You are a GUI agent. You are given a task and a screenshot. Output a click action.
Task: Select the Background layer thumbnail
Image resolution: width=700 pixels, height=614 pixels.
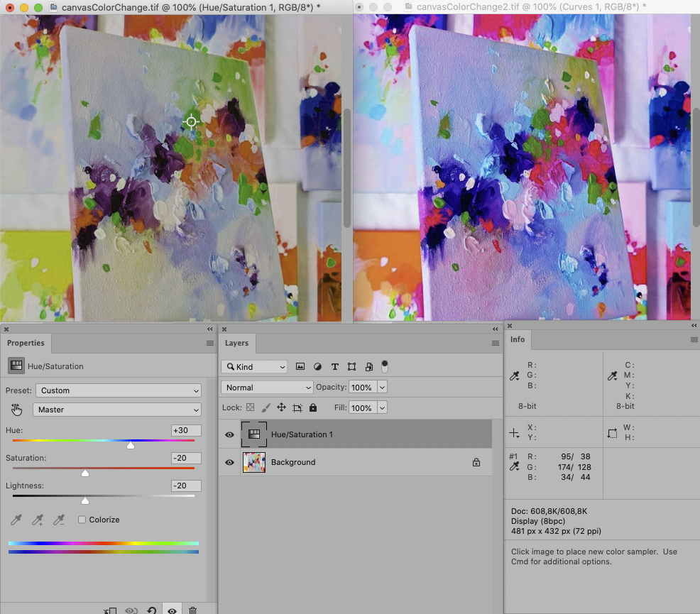tap(254, 462)
